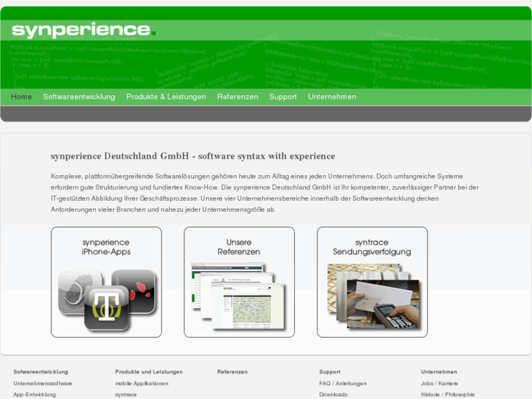Click Produkte und Leistungen footer heading

pos(149,372)
